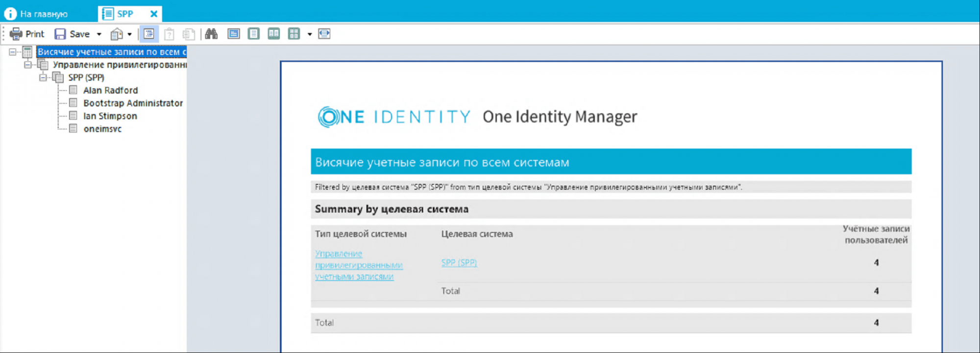This screenshot has height=353, width=980.
Task: Collapse the SPP (SPP) tree node
Action: click(x=43, y=77)
